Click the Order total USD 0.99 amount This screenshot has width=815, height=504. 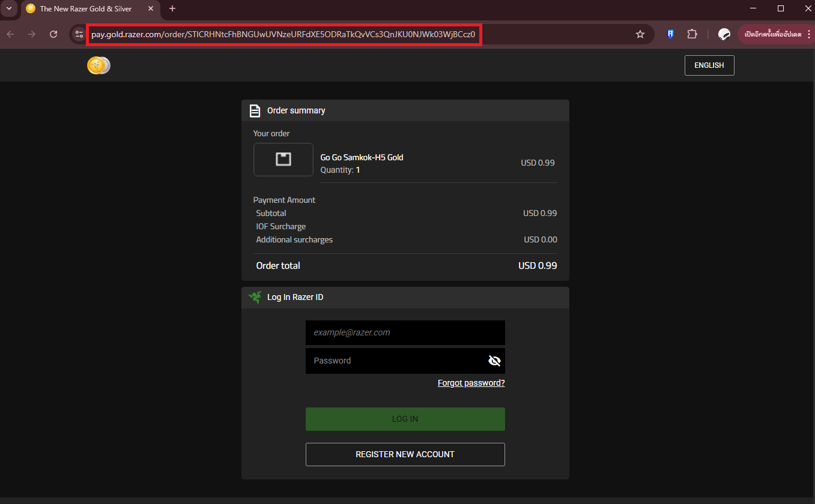tap(538, 265)
